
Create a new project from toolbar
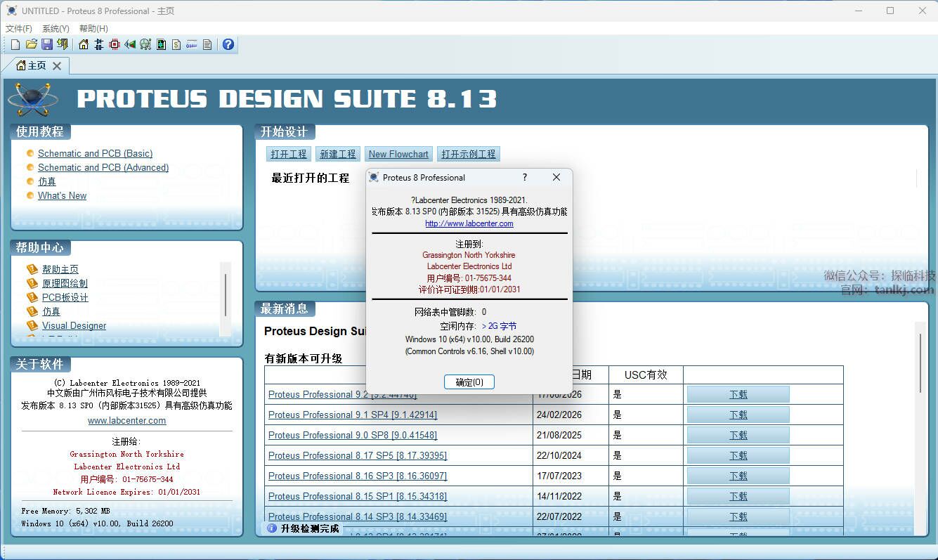(x=15, y=44)
